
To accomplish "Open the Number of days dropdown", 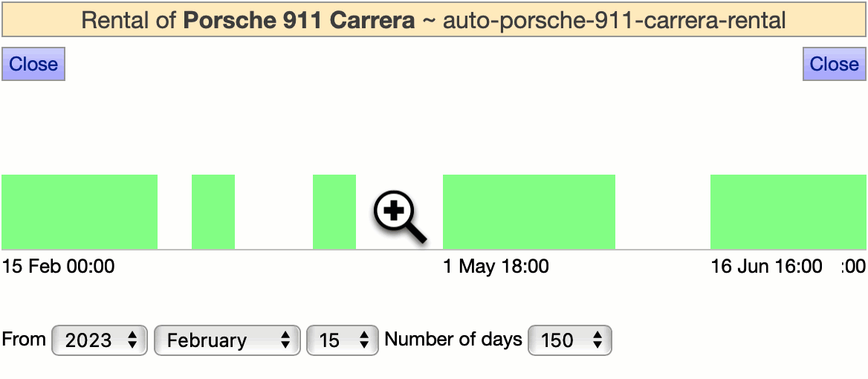I will coord(569,340).
